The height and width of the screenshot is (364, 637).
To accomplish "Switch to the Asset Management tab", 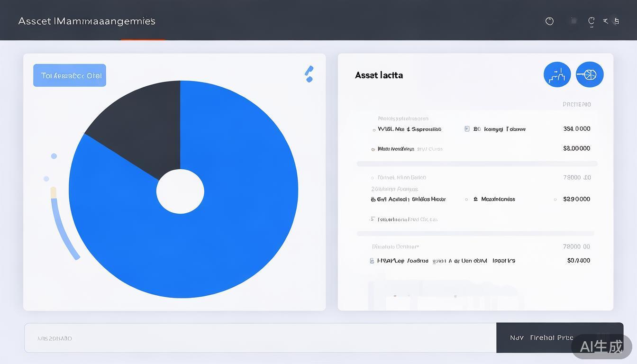I will coord(87,21).
